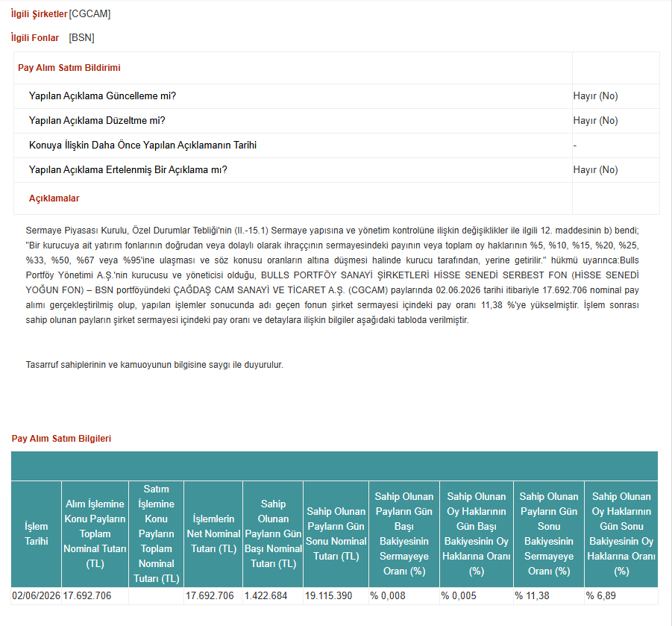Screen dimensions: 672x626
Task: Click the date cell 02/06/2026
Action: pos(36,596)
